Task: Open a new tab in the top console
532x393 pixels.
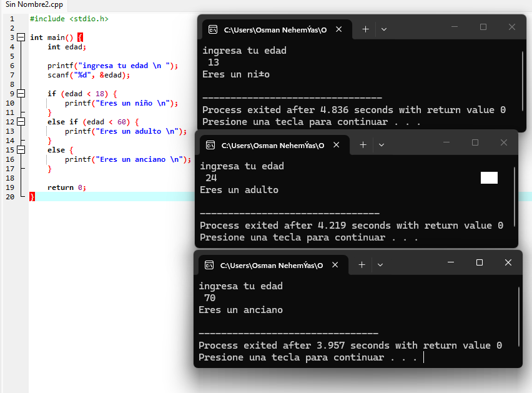Action: (x=365, y=29)
